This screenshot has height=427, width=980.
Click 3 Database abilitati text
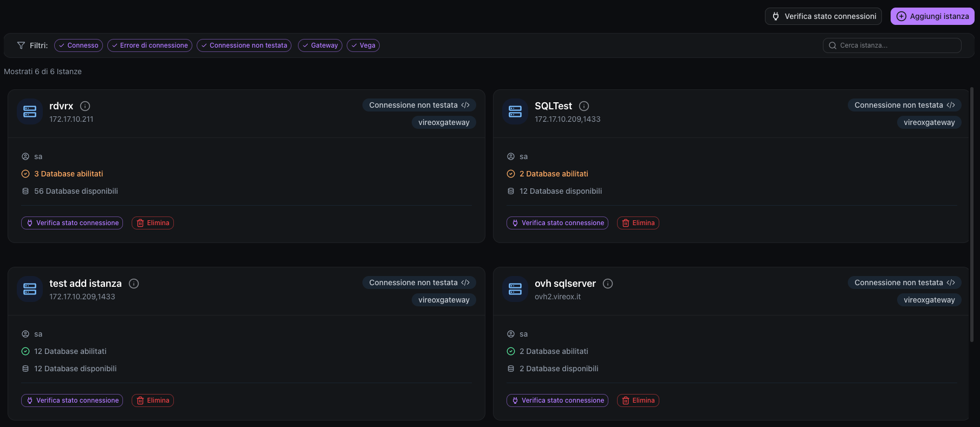(69, 174)
